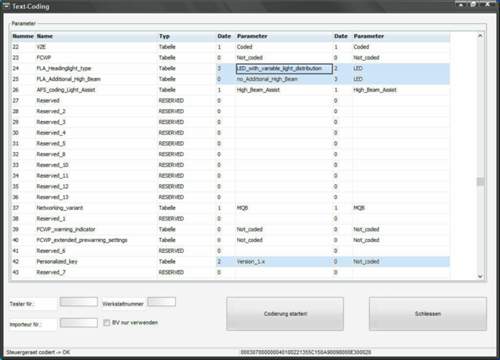This screenshot has height=360, width=500.
Task: Click the scrollbar up arrow of parameter table
Action: tap(480, 36)
